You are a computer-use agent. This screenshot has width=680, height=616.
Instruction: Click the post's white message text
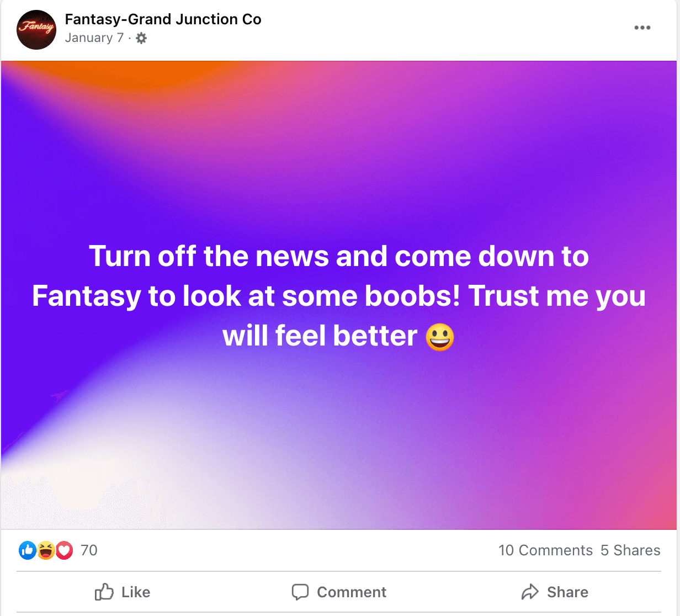pos(339,296)
